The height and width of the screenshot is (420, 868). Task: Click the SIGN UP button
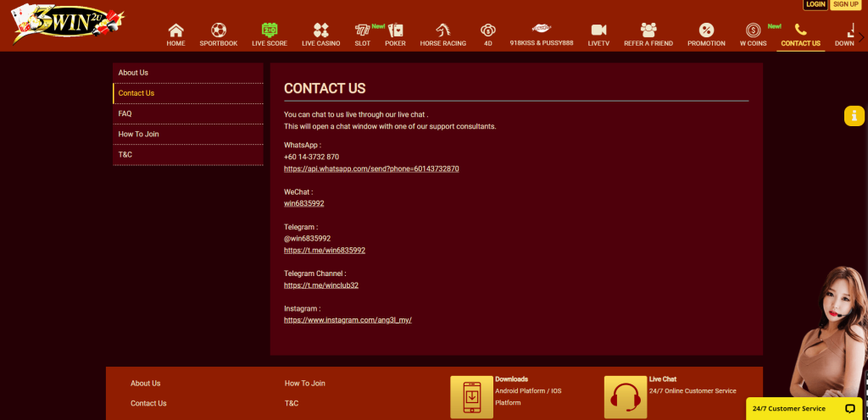tap(845, 4)
